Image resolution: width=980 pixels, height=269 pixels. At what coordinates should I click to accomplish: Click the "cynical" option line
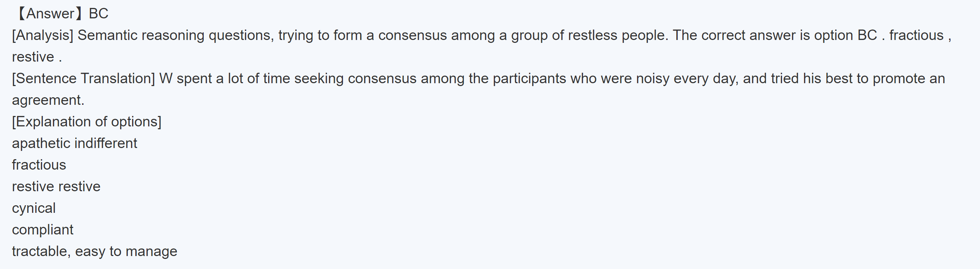[33, 208]
